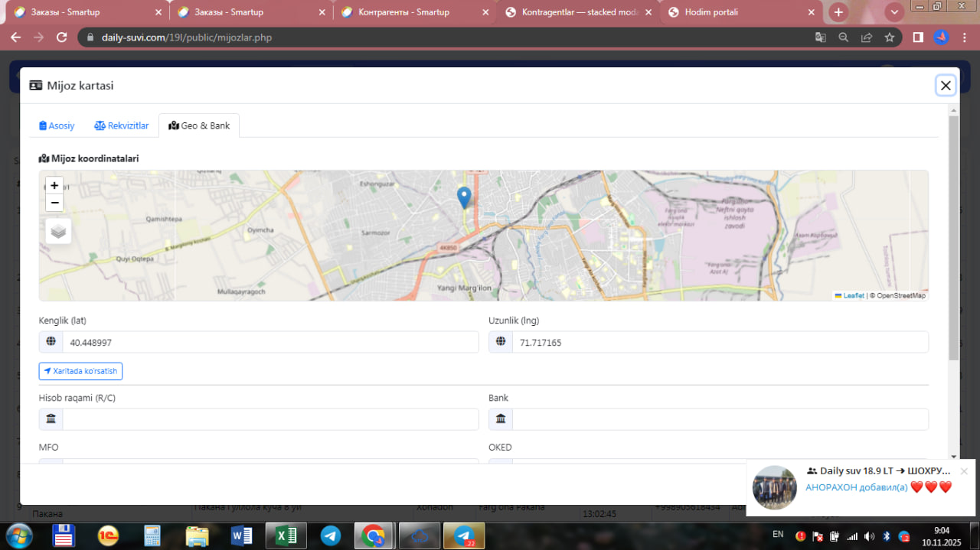Switch to the Asosiy tab
Image resolution: width=980 pixels, height=550 pixels.
click(x=57, y=125)
